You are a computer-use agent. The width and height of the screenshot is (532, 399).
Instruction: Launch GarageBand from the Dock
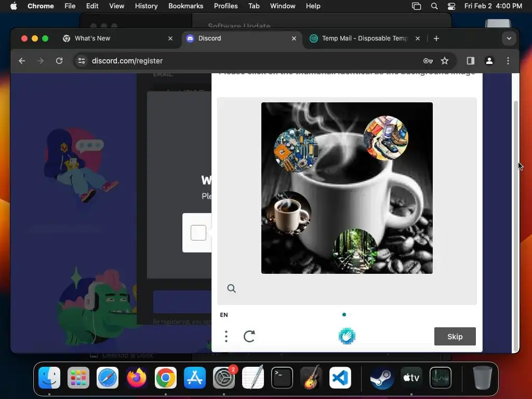[311, 378]
